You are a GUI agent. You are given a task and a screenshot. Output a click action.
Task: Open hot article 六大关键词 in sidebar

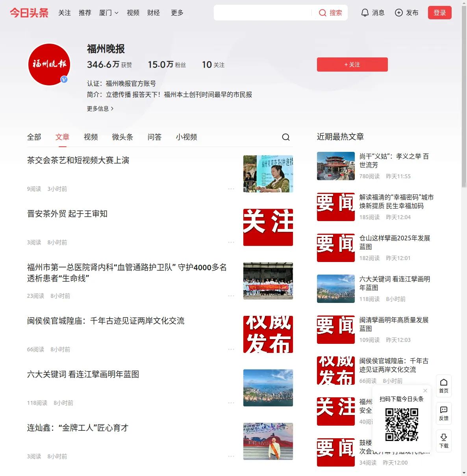[395, 283]
